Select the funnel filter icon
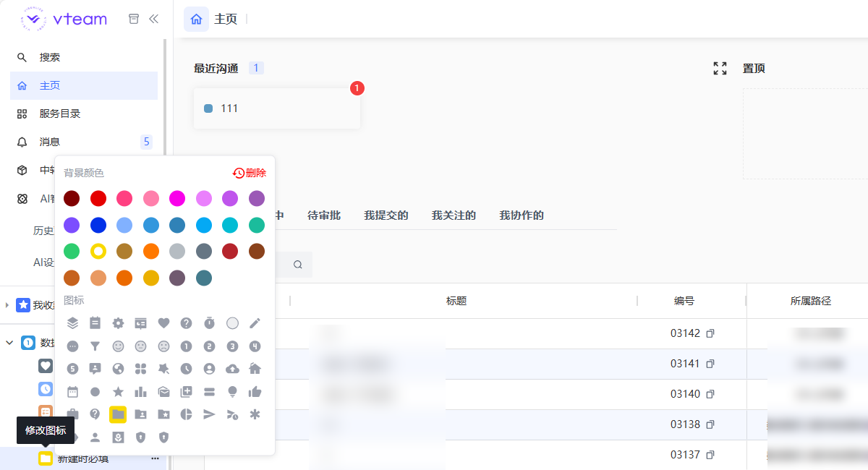The height and width of the screenshot is (470, 868). (x=95, y=346)
